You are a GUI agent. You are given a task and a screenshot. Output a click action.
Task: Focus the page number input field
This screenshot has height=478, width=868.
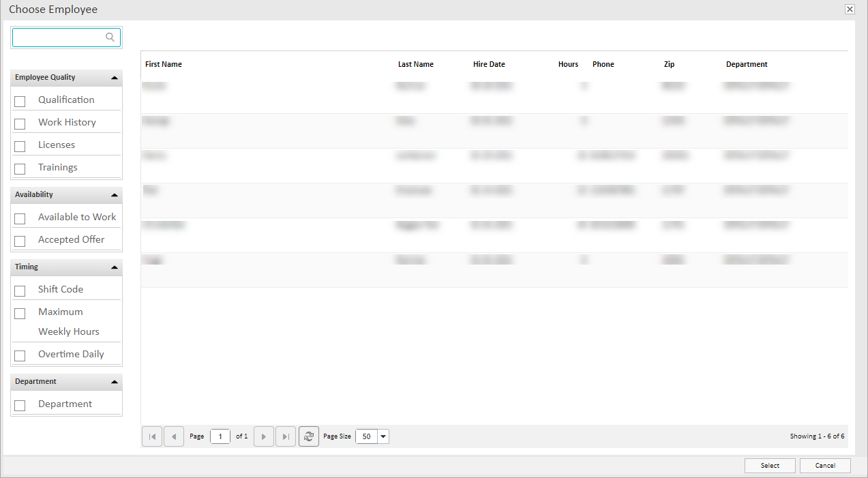[220, 436]
